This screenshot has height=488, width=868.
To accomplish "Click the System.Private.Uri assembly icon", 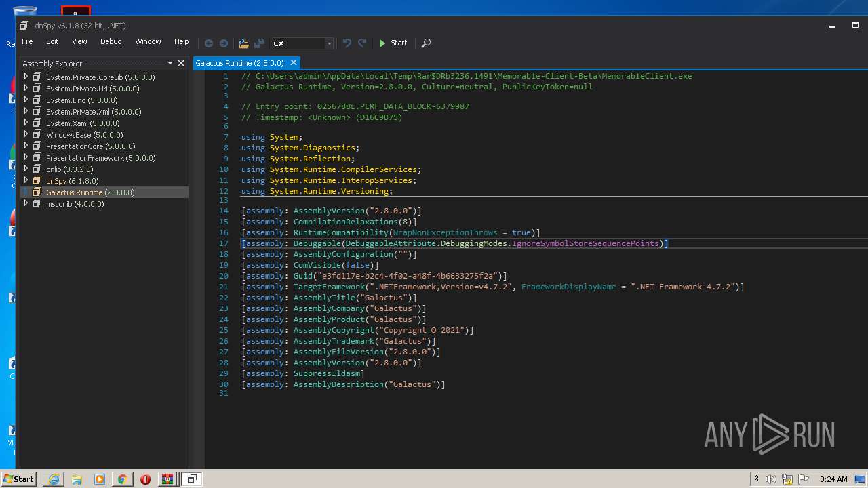I will click(37, 88).
